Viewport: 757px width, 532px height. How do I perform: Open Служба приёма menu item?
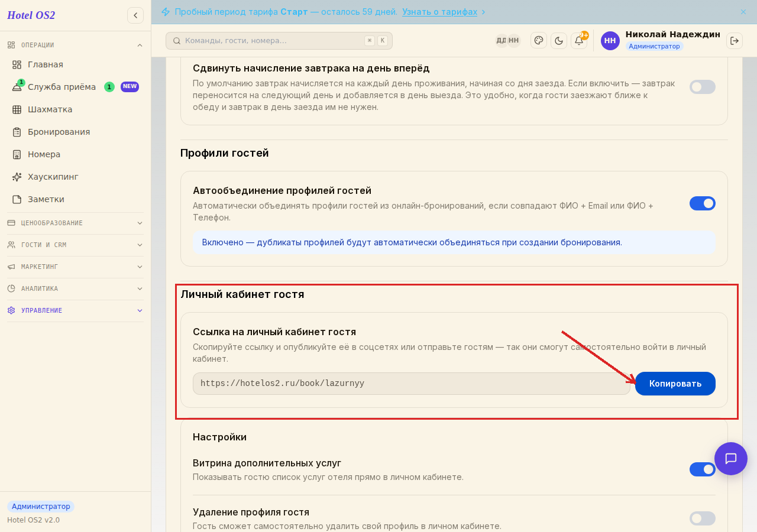click(x=75, y=87)
